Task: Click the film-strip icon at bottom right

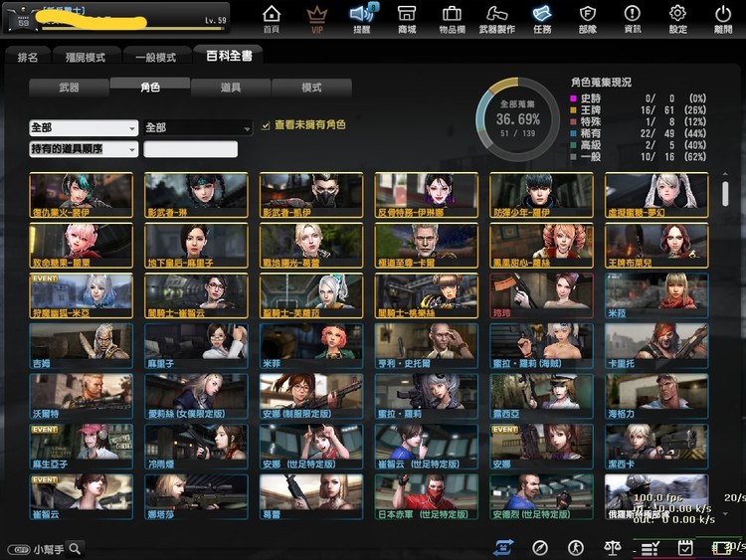Action: click(x=721, y=548)
